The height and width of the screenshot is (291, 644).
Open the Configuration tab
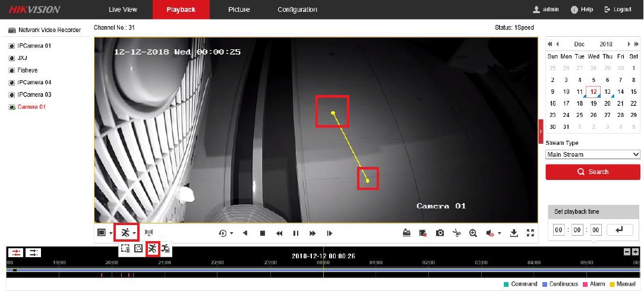(297, 10)
